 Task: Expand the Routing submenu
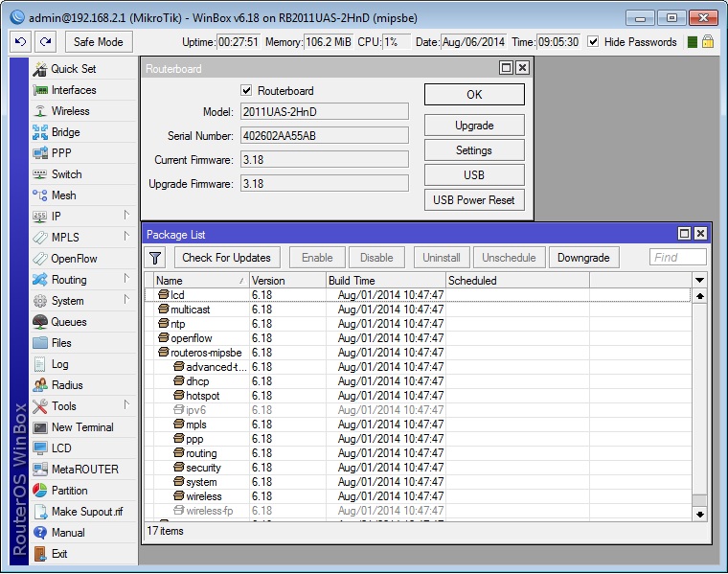[126, 279]
